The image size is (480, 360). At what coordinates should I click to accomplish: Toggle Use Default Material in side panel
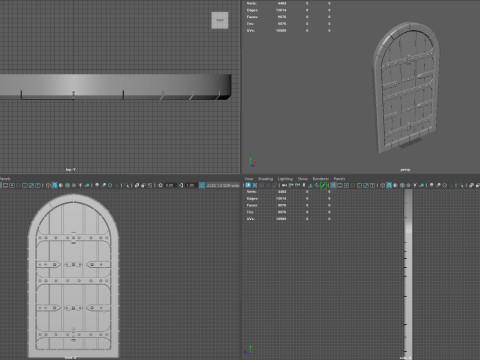(x=395, y=185)
